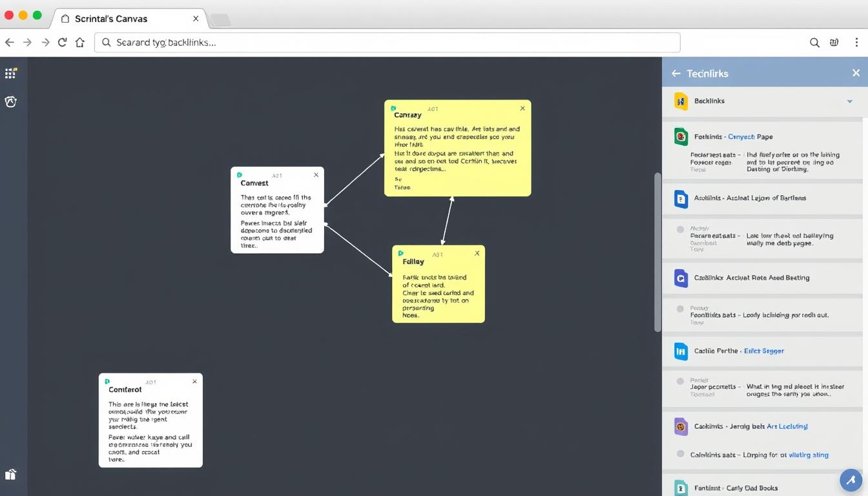Click the alarm icon in left sidebar
Screen dimensions: 868x496
10,101
